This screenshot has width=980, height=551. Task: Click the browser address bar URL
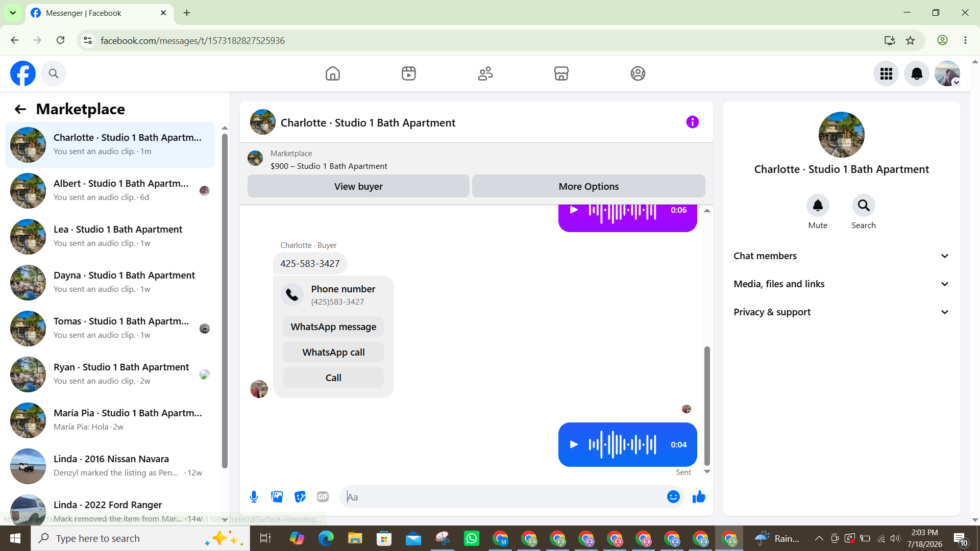click(192, 40)
